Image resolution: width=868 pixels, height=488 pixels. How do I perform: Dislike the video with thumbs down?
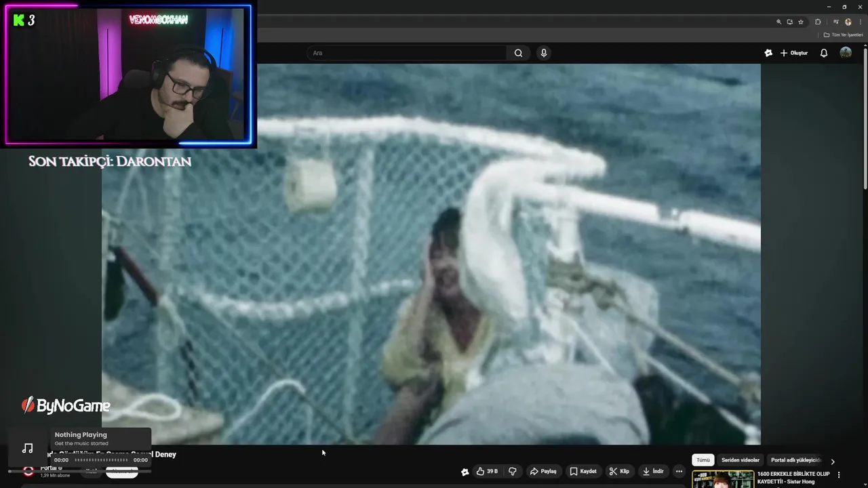click(x=513, y=471)
